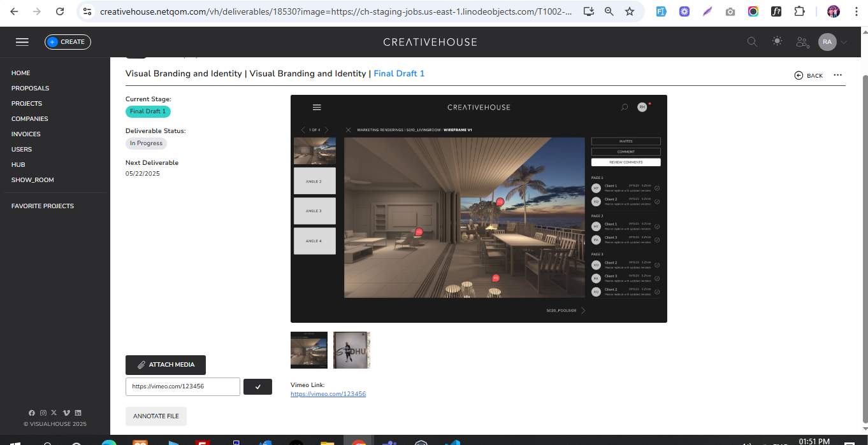The width and height of the screenshot is (868, 445).
Task: Select the living room render thumbnail
Action: coord(309,350)
